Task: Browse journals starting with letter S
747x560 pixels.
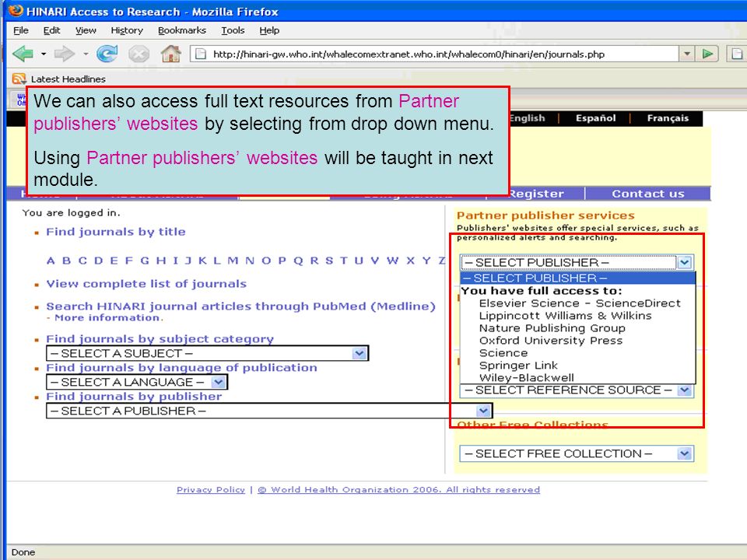Action: click(329, 261)
